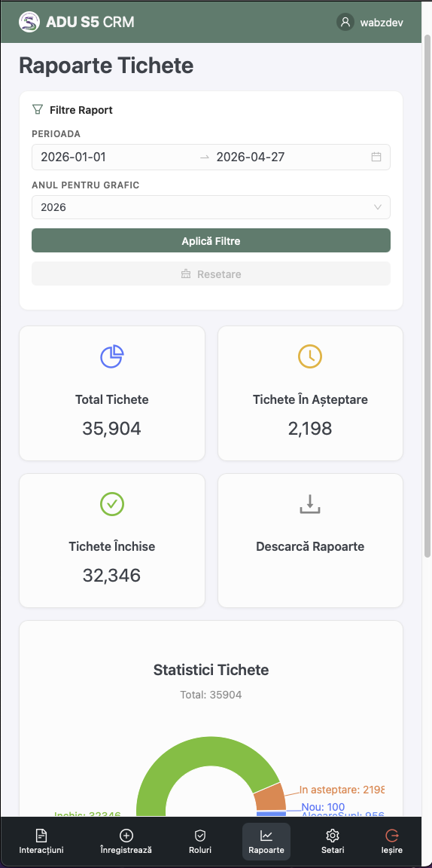432x868 pixels.
Task: Click the Nou: 100 chart label
Action: [323, 807]
